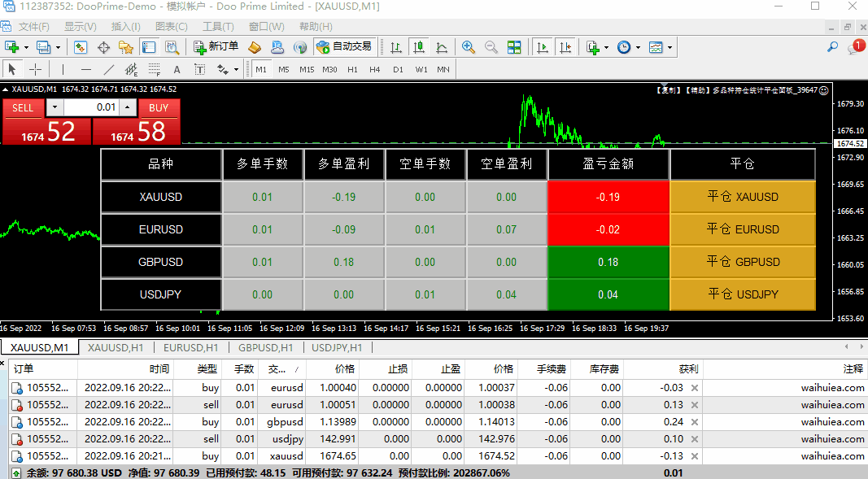Select the draw trendline tool
The width and height of the screenshot is (868, 479).
pyautogui.click(x=108, y=69)
